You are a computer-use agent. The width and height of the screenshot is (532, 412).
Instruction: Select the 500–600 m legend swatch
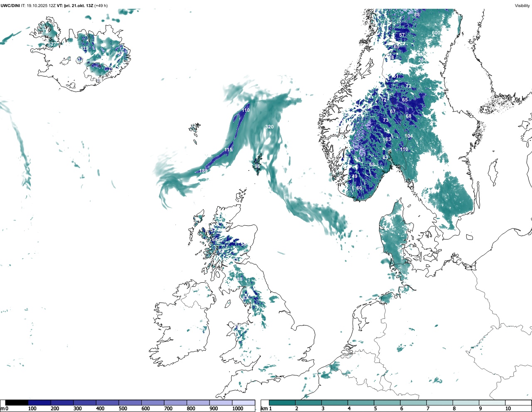(x=130, y=402)
